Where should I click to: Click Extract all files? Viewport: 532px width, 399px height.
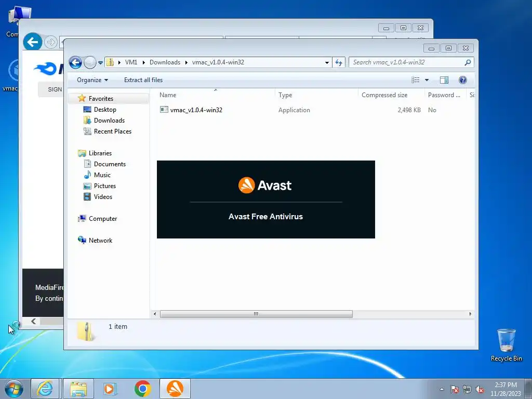tap(143, 80)
